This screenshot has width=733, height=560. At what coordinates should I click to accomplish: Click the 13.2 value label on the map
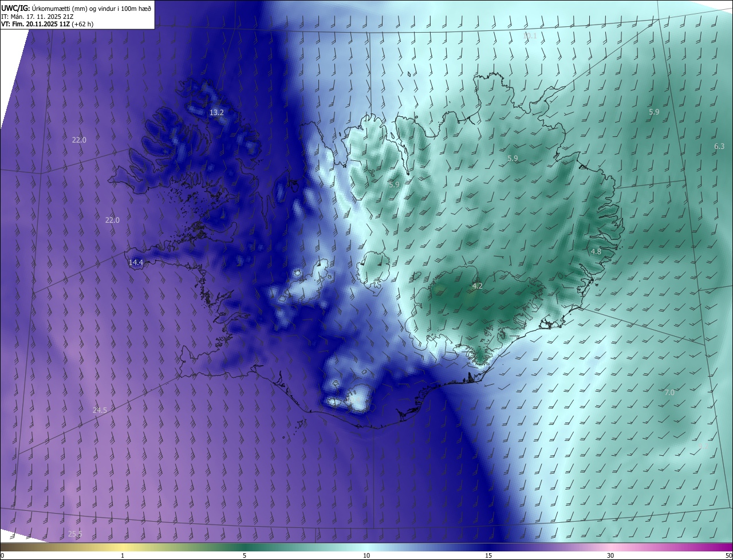216,113
